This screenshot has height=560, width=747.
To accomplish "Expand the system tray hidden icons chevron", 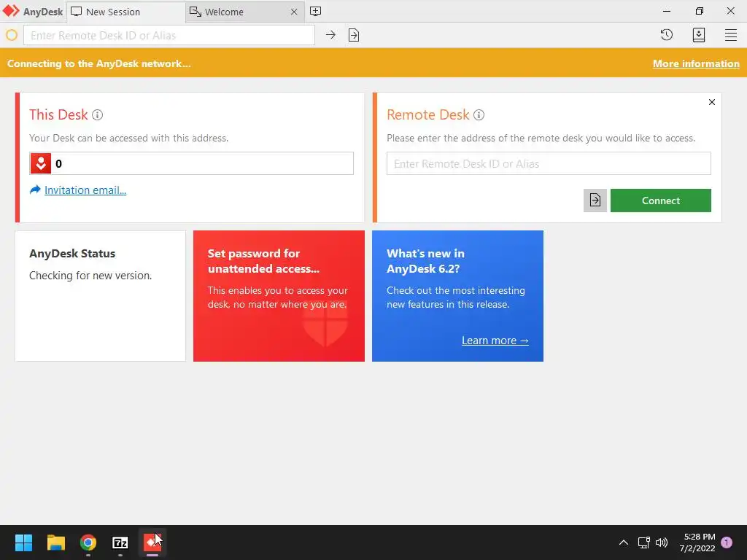I will (x=623, y=542).
